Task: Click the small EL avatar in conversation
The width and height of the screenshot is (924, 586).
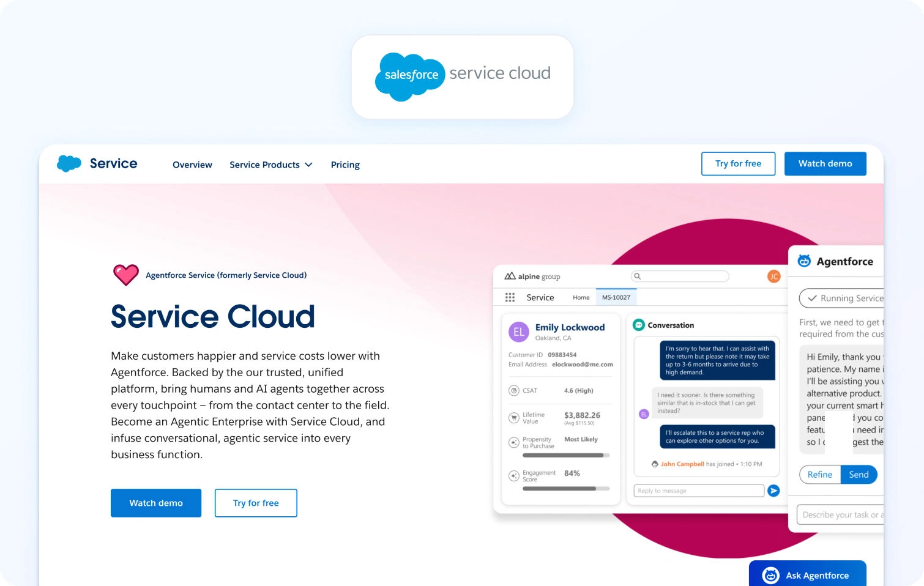Action: tap(644, 414)
